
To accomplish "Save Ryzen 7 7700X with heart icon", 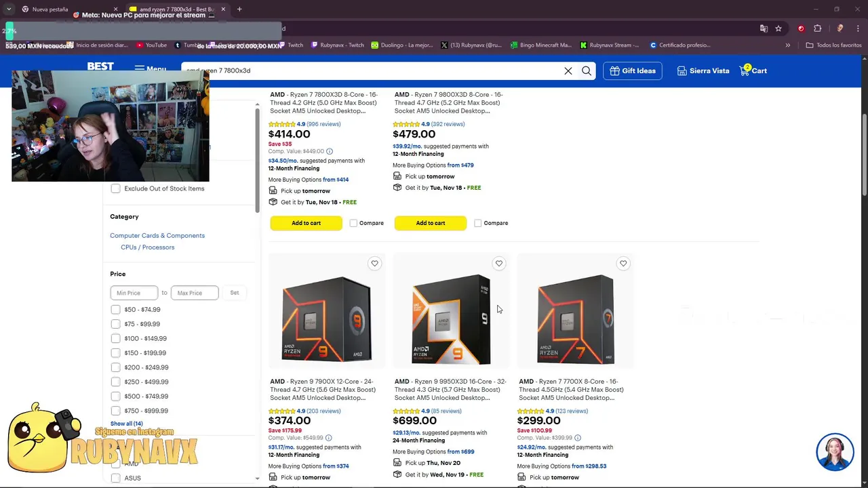I will click(x=623, y=264).
